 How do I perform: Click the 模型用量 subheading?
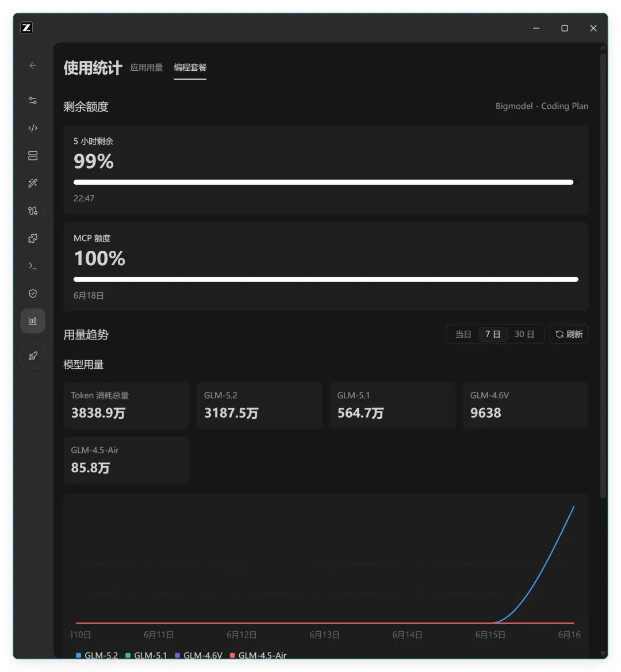click(83, 365)
